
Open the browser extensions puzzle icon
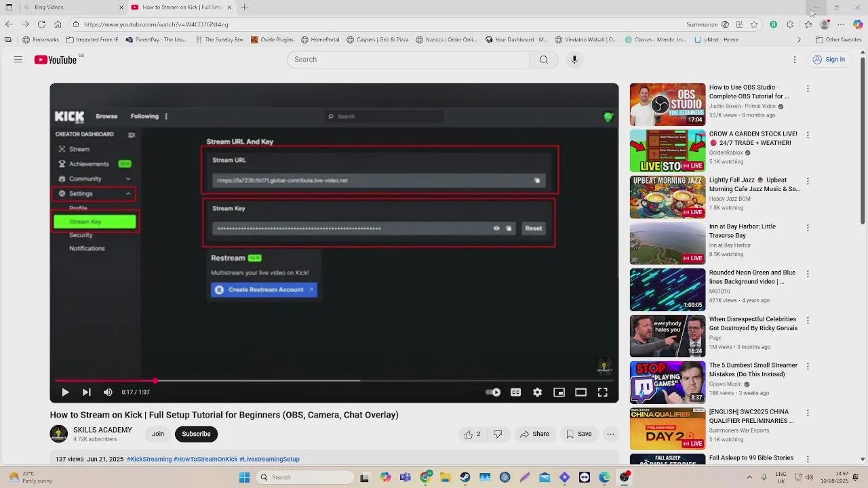[790, 24]
